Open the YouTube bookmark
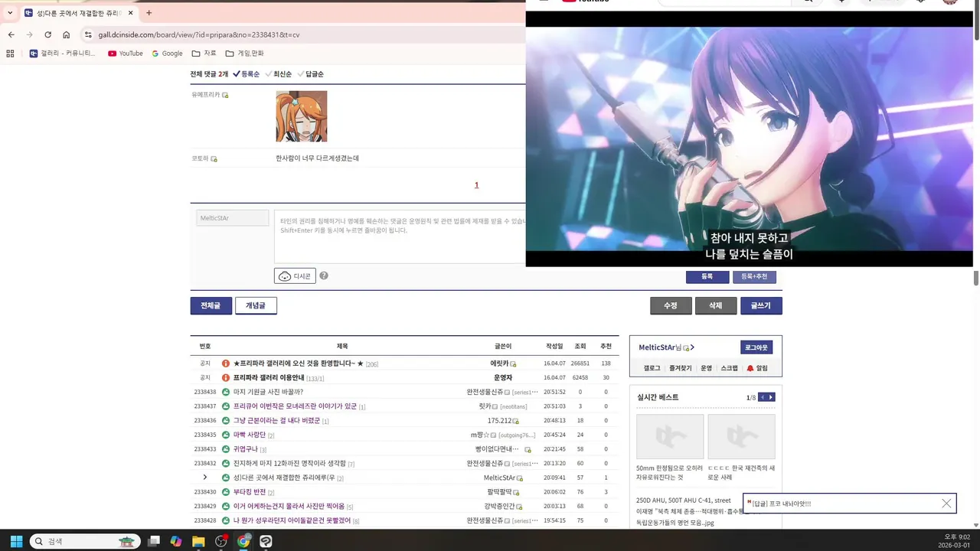980x551 pixels. pyautogui.click(x=126, y=54)
